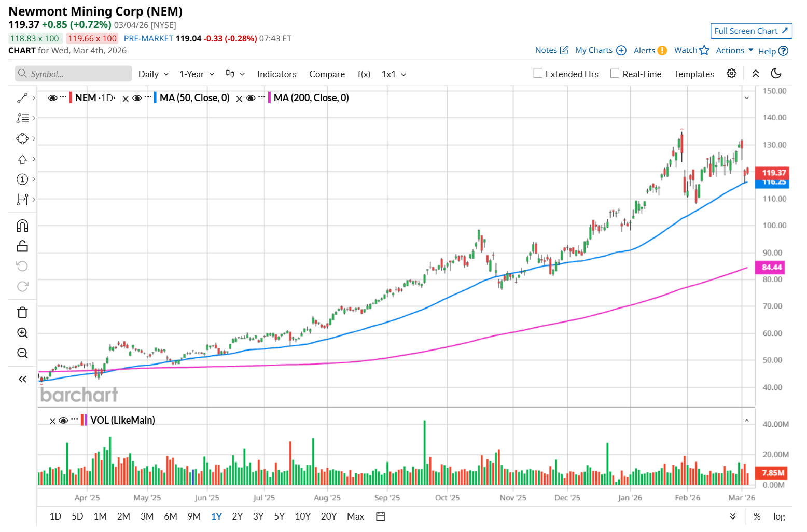This screenshot has width=807, height=532.
Task: Delete drawings with trash can icon
Action: pos(22,313)
